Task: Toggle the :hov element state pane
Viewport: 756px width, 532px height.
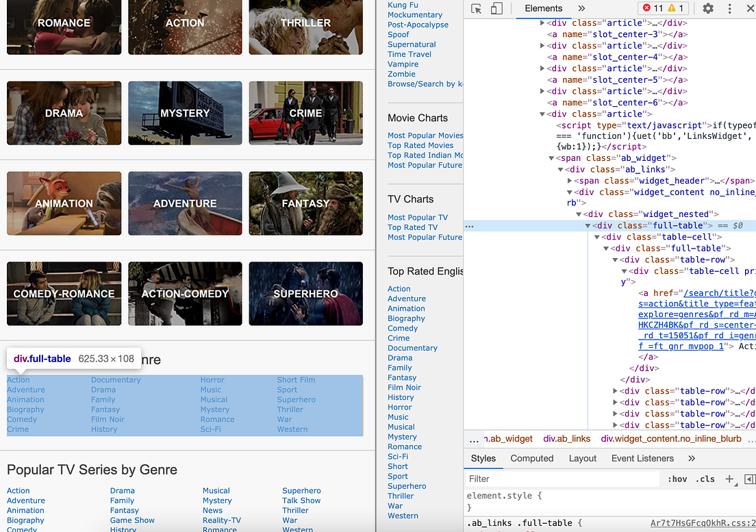Action: (677, 479)
